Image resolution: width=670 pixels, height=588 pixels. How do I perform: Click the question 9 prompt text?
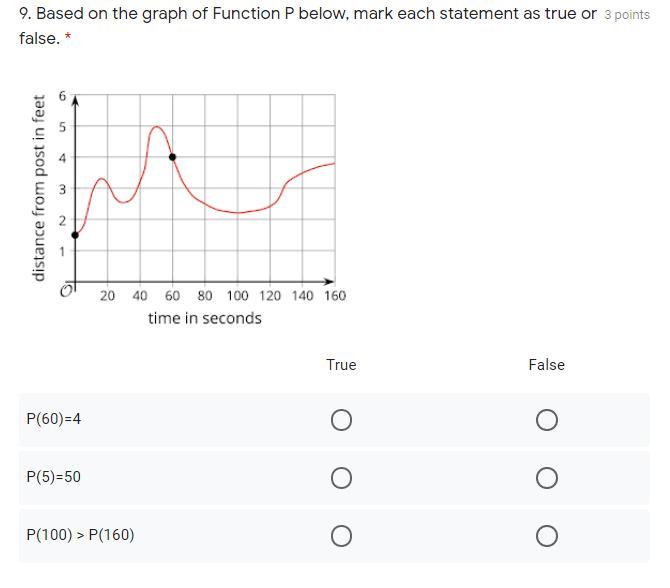300,15
